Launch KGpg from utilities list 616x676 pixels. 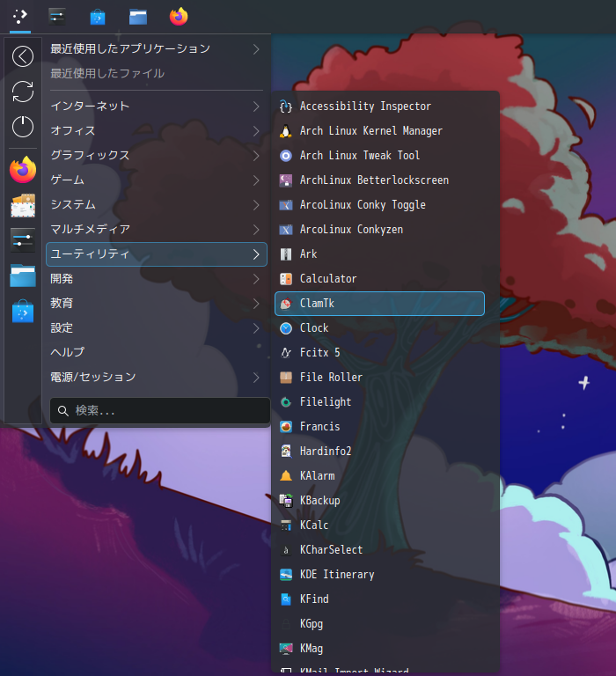click(x=380, y=624)
